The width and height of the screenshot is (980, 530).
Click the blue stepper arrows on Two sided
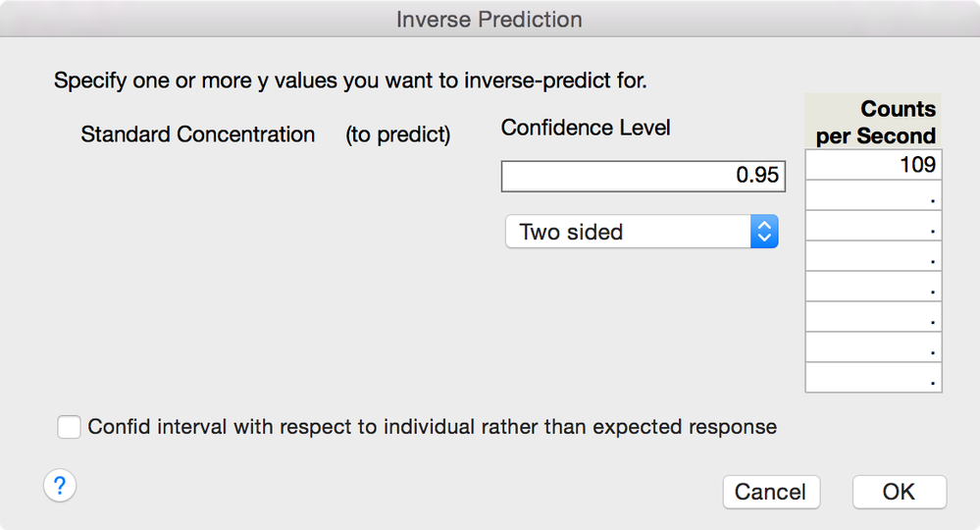pyautogui.click(x=764, y=232)
